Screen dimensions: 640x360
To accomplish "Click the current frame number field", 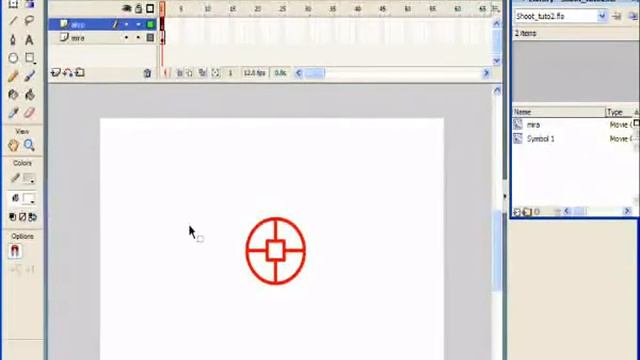I will pyautogui.click(x=231, y=73).
